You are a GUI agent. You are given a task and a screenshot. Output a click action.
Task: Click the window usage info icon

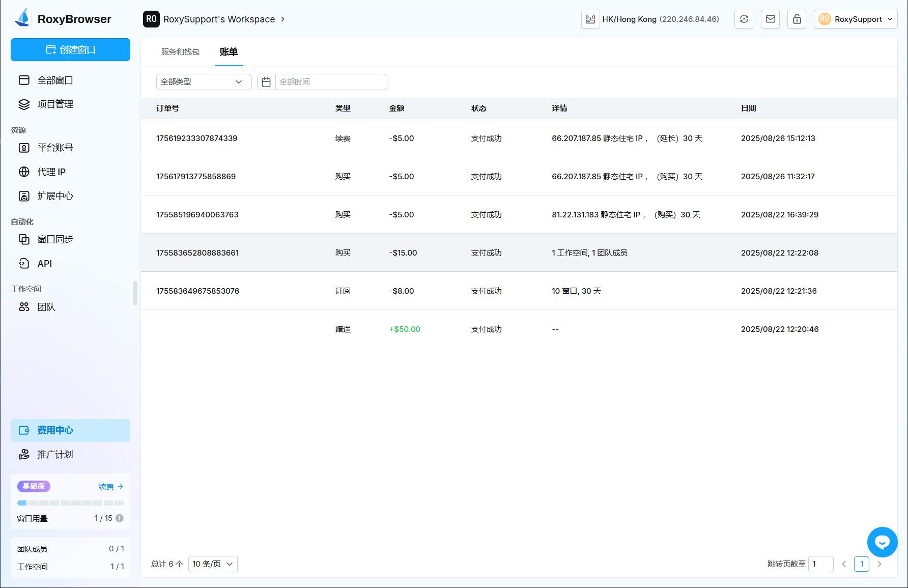(120, 518)
